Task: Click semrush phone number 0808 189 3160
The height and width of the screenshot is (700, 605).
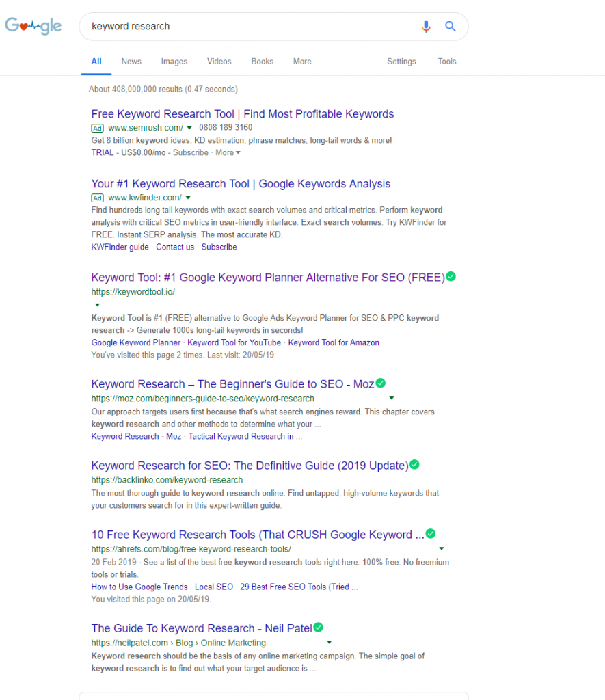Action: [x=226, y=128]
